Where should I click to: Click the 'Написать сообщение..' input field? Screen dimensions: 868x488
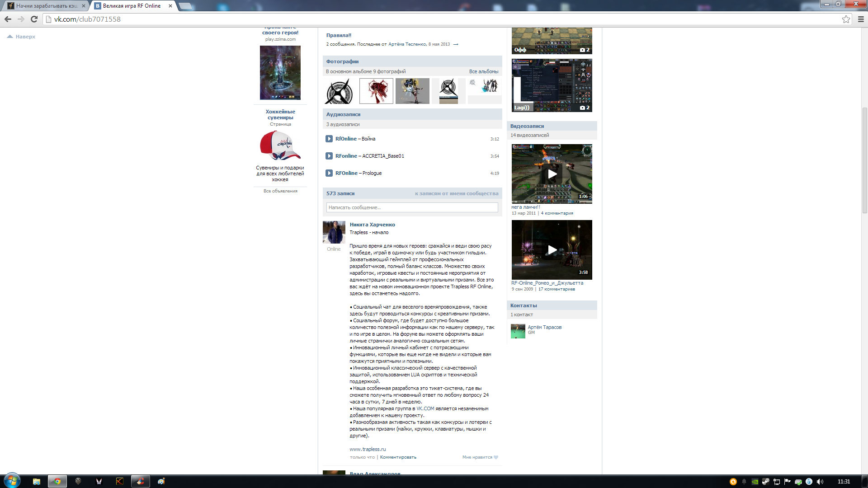click(412, 207)
